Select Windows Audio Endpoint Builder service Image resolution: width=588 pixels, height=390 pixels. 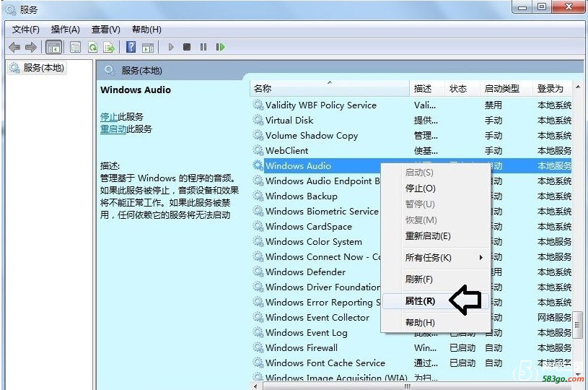(316, 181)
